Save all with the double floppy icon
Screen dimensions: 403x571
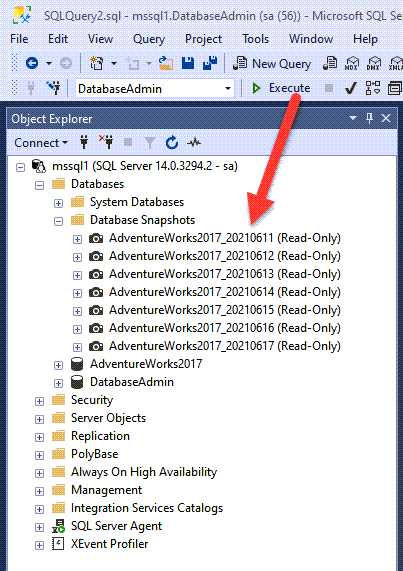click(x=210, y=64)
